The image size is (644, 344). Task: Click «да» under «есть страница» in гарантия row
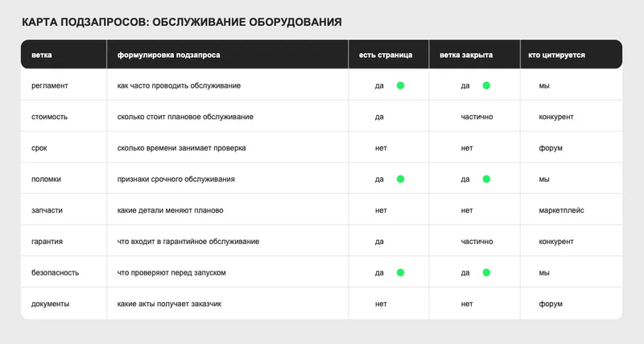(x=379, y=241)
